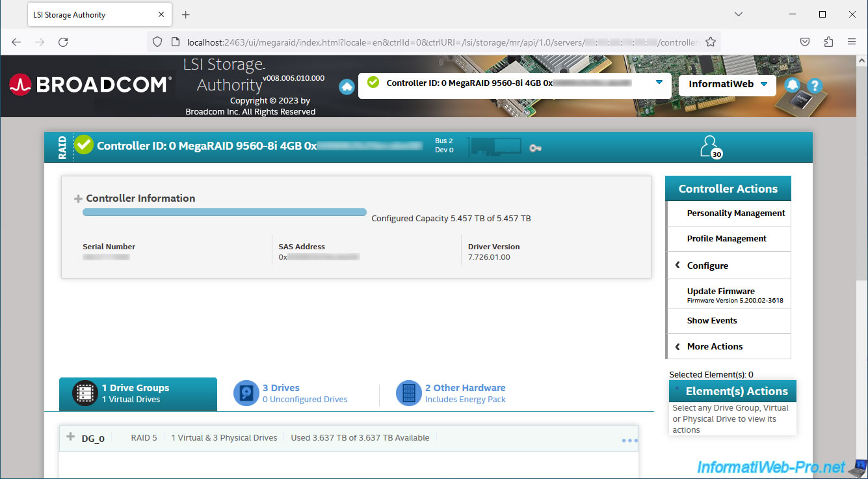
Task: Click the RAID 5 label in DG_0 row
Action: coord(144,438)
